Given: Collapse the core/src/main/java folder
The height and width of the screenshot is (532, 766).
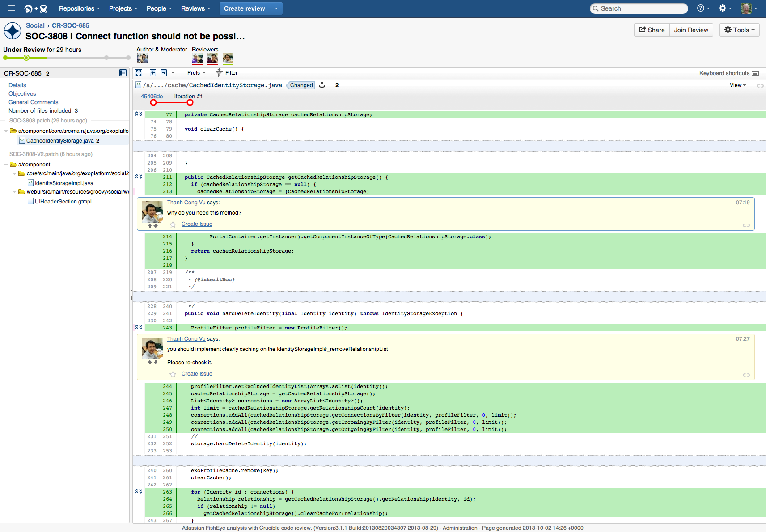Looking at the screenshot, I should (x=14, y=173).
